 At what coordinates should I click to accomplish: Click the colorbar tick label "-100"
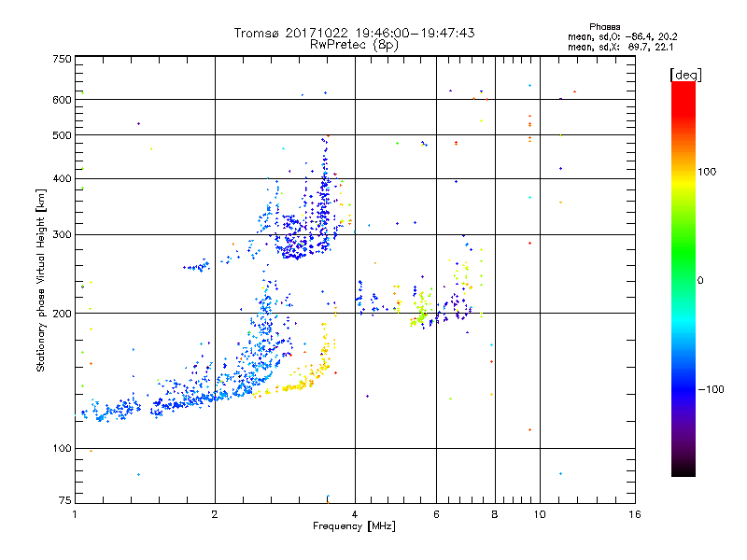tap(711, 389)
